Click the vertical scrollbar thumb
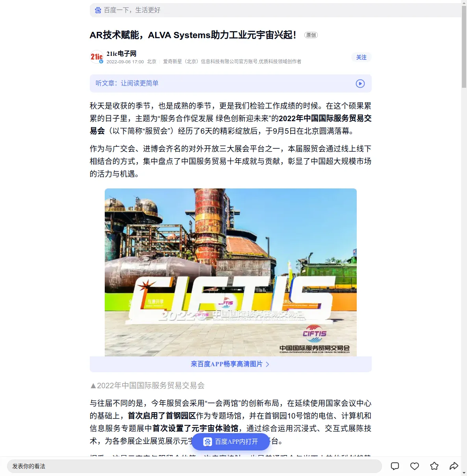 (464, 46)
